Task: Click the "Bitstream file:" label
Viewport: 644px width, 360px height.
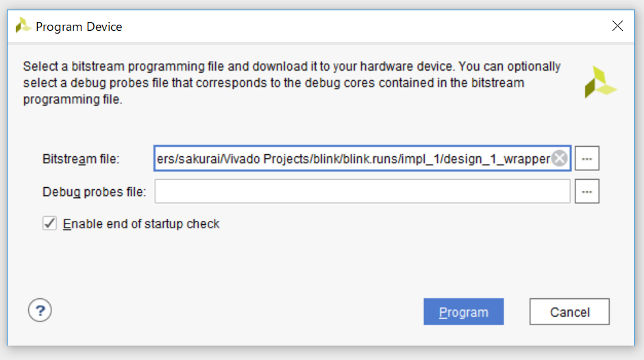Action: click(81, 159)
